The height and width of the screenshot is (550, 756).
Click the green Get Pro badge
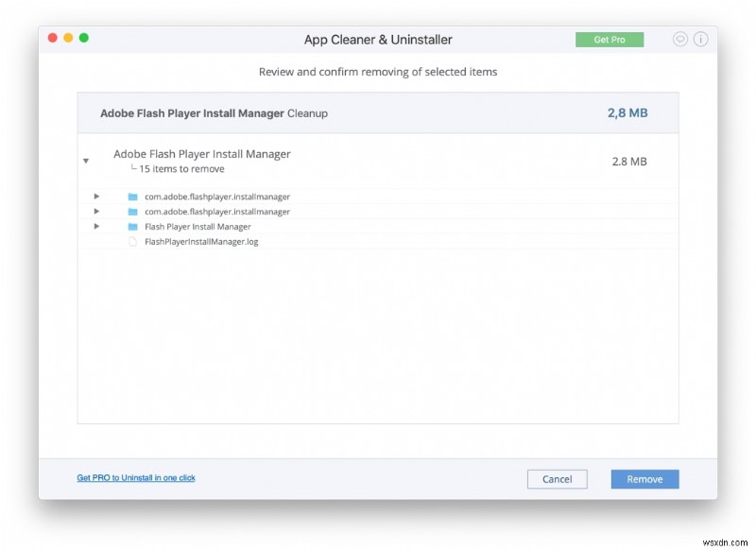coord(610,39)
